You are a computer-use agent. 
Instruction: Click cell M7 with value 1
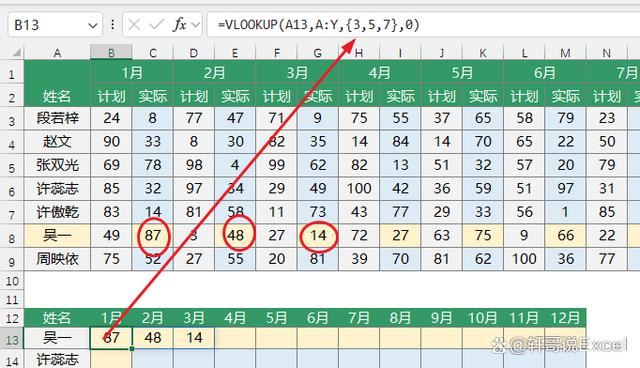point(565,212)
